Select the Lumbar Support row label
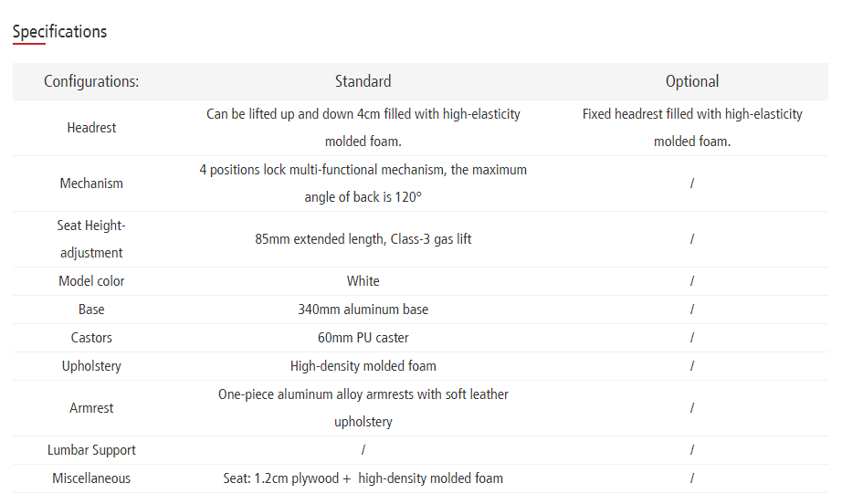 click(x=91, y=450)
